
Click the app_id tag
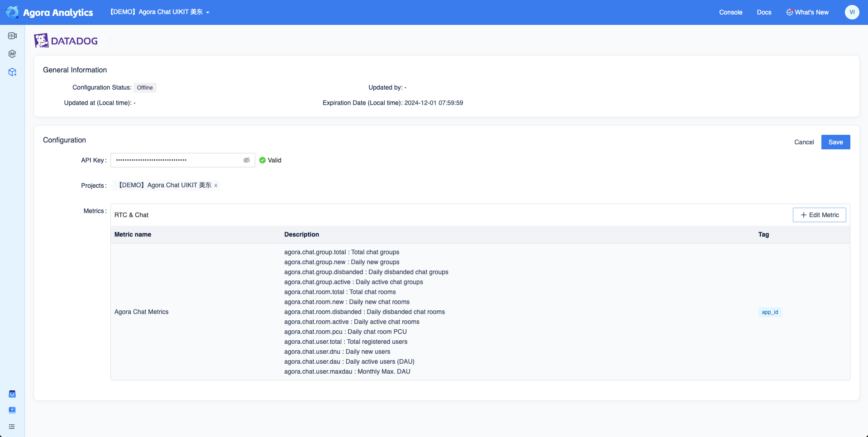pyautogui.click(x=770, y=312)
